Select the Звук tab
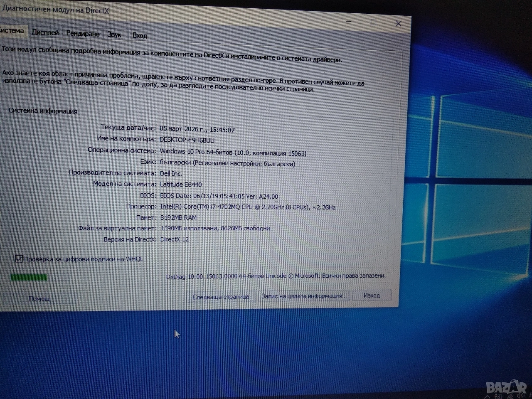This screenshot has width=532, height=399. click(114, 35)
